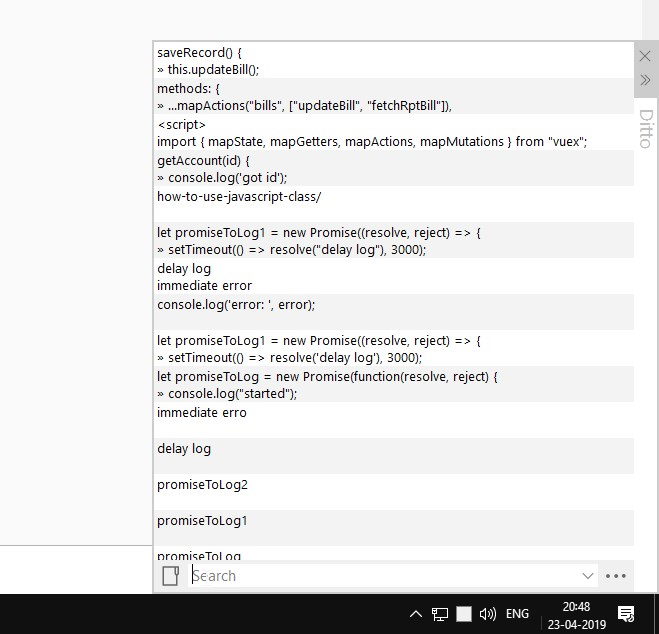Open the Action Center notifications icon
Image resolution: width=659 pixels, height=634 pixels.
[x=626, y=614]
